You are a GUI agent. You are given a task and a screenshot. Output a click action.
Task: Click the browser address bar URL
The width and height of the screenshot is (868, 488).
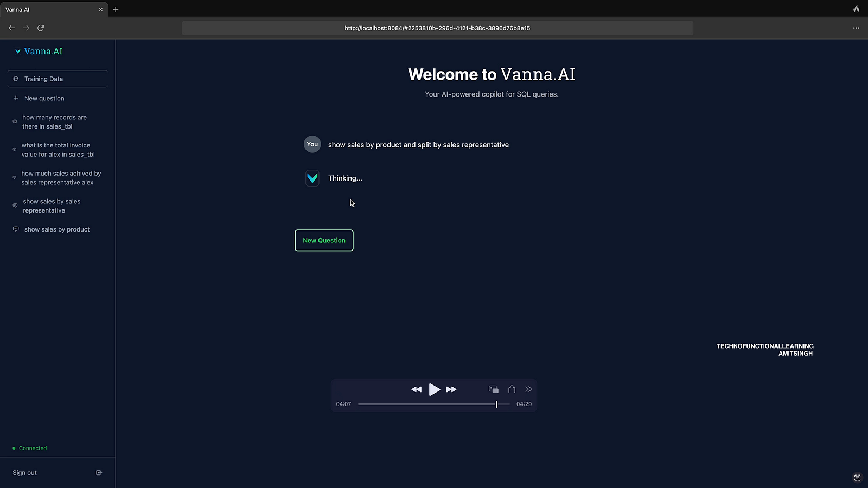[x=437, y=28]
